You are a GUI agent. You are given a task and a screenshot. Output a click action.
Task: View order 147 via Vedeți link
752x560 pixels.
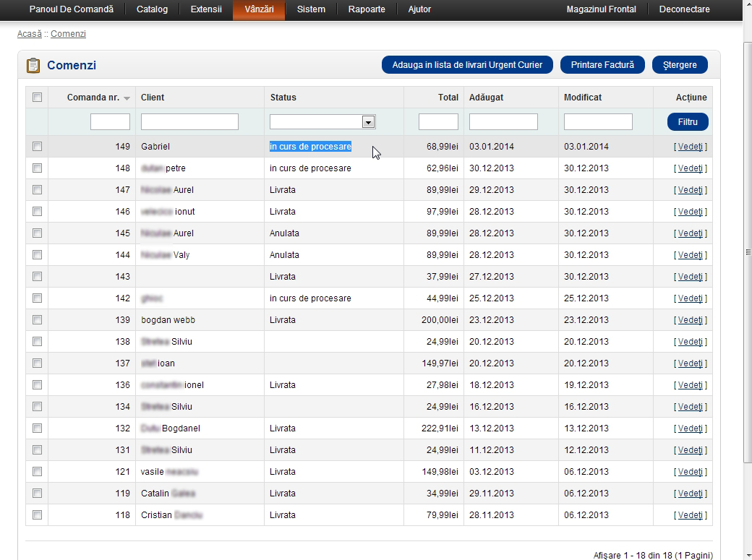690,190
